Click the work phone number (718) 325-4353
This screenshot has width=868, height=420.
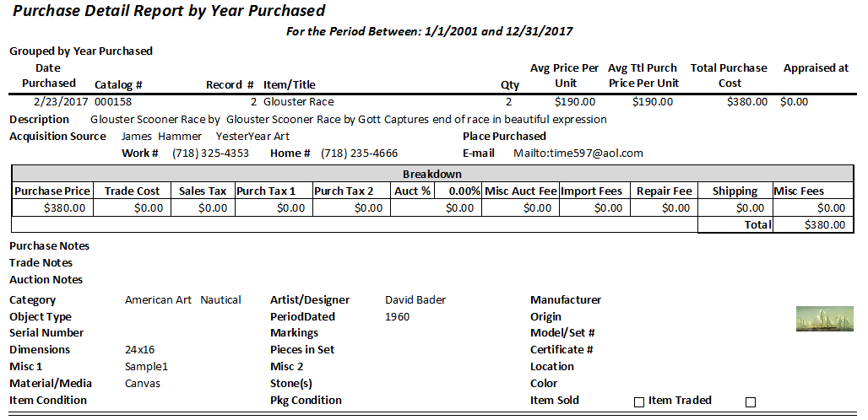210,153
